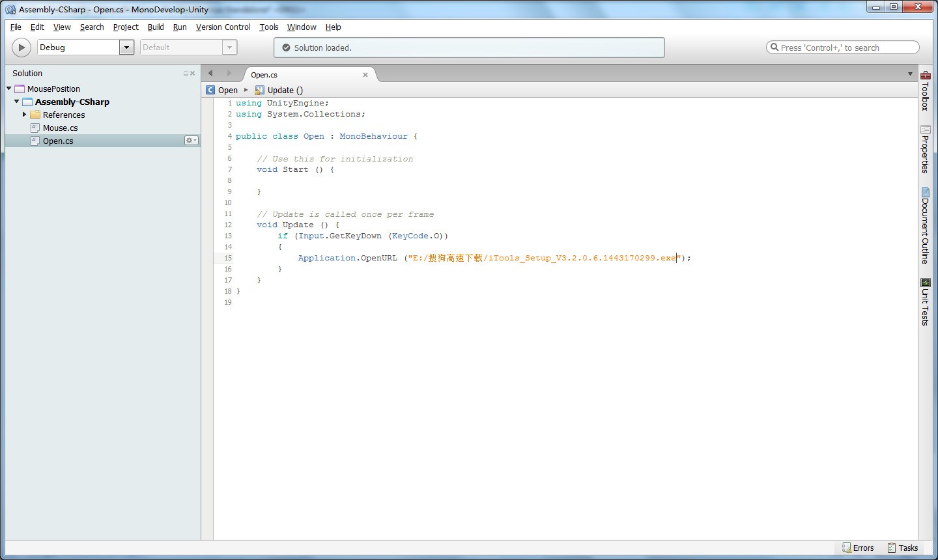Open the tab list dropdown arrow
The image size is (938, 560).
910,74
